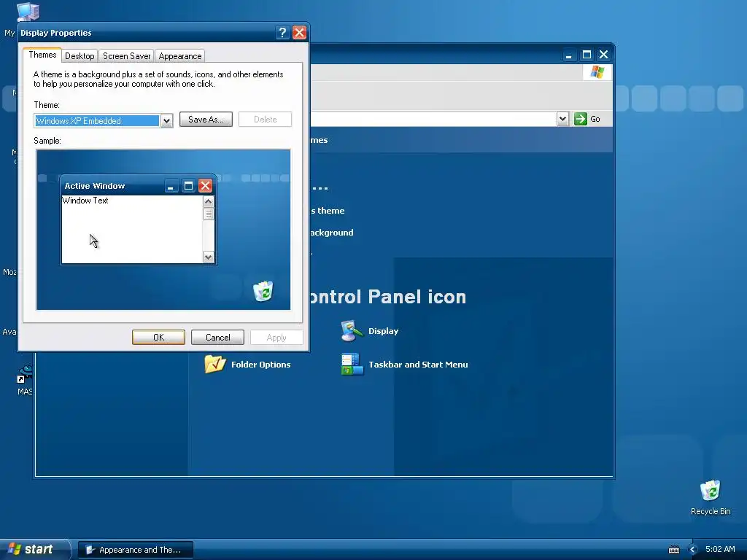Open Folder Options icon
This screenshot has width=747, height=560.
click(x=215, y=365)
